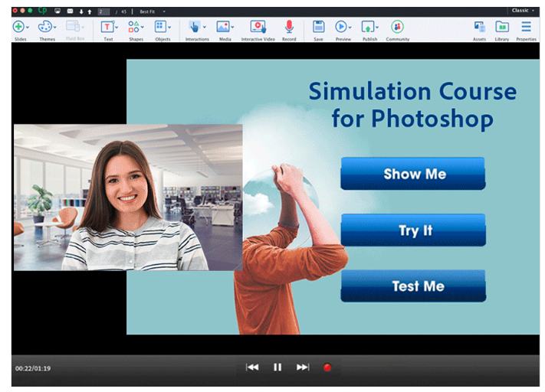The width and height of the screenshot is (545, 392).
Task: Click the Simulation Course for Photoshop title
Action: [x=412, y=105]
